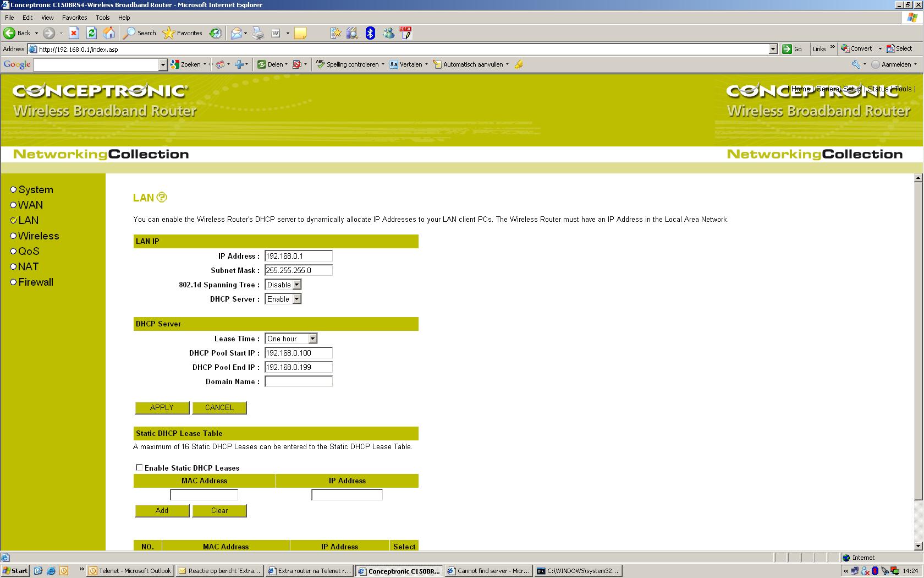Image resolution: width=924 pixels, height=578 pixels.
Task: Click the Vertalen translate button
Action: click(x=406, y=64)
